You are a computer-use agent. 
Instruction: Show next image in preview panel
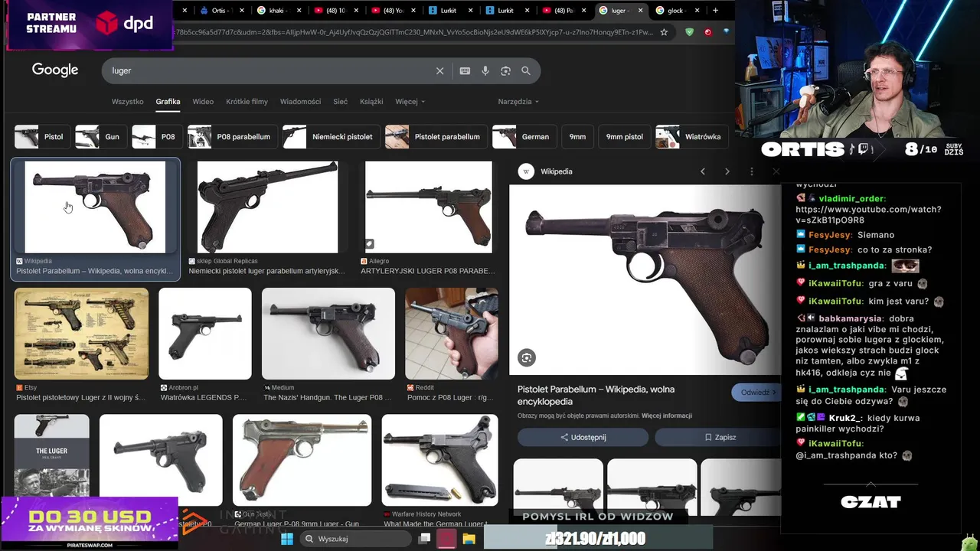(x=727, y=171)
